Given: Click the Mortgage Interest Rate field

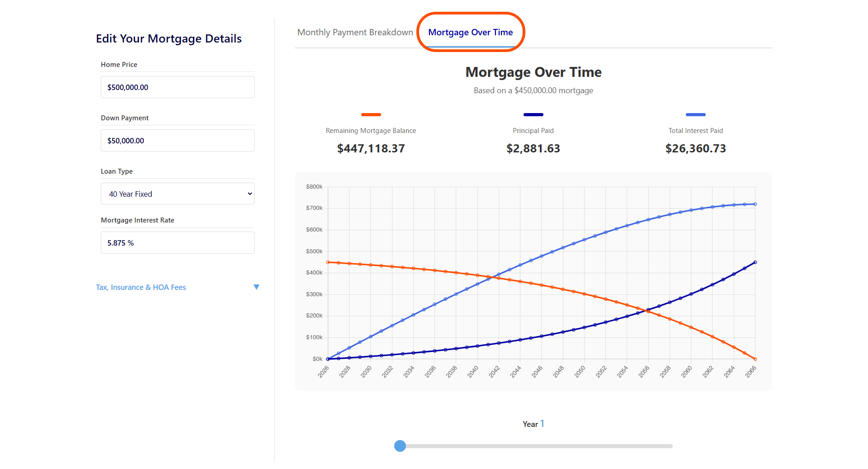Looking at the screenshot, I should [x=177, y=243].
